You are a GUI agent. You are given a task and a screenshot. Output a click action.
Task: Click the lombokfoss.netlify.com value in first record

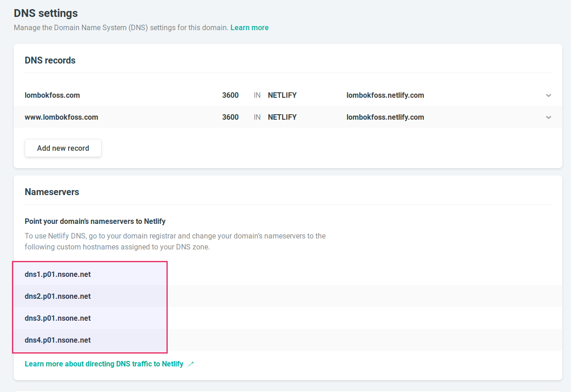click(385, 95)
